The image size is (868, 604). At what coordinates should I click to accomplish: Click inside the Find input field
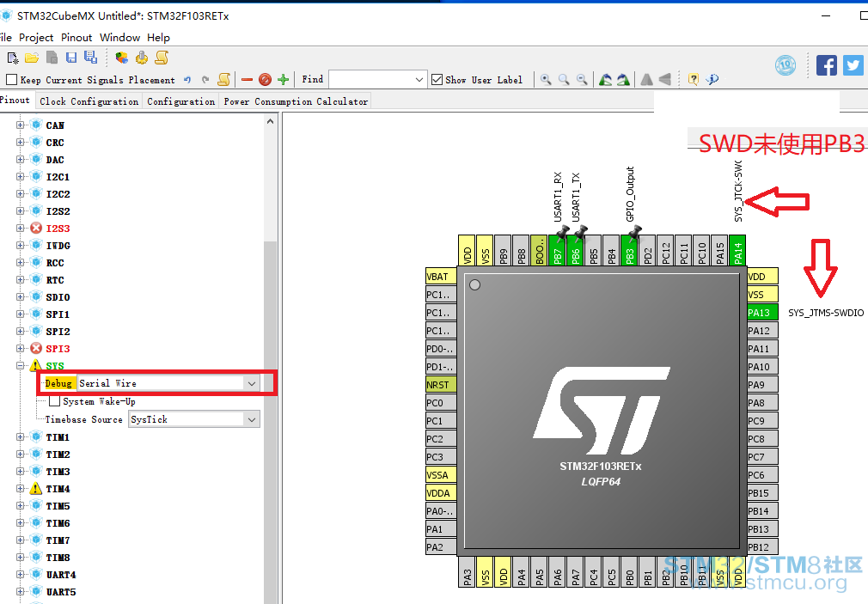[x=371, y=80]
